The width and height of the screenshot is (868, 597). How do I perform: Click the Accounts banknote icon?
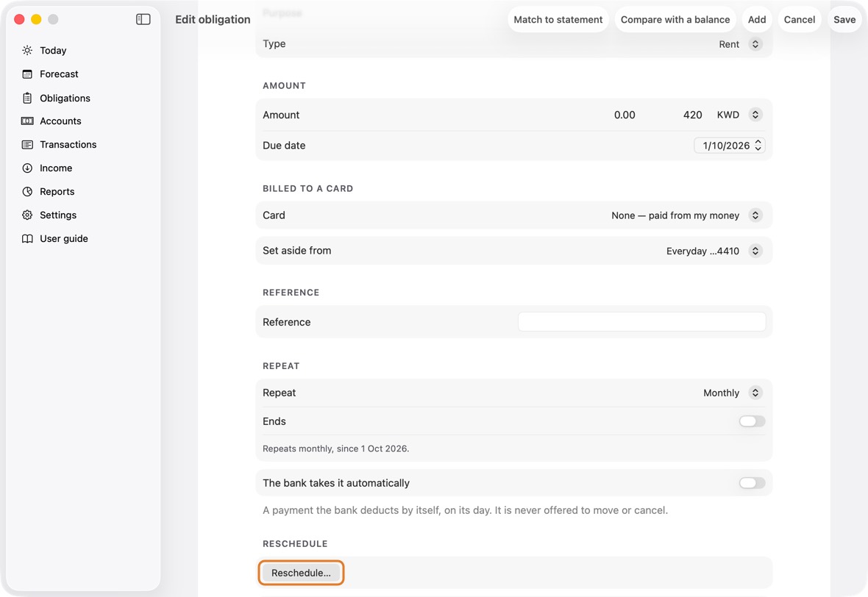[27, 121]
